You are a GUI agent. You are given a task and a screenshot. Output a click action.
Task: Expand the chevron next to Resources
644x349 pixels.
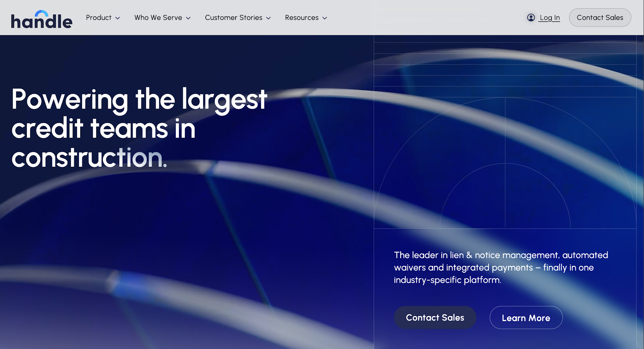pyautogui.click(x=325, y=18)
